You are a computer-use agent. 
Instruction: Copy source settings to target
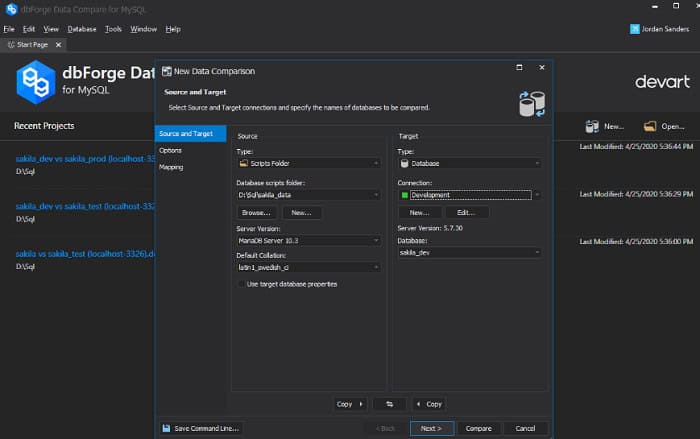click(350, 404)
